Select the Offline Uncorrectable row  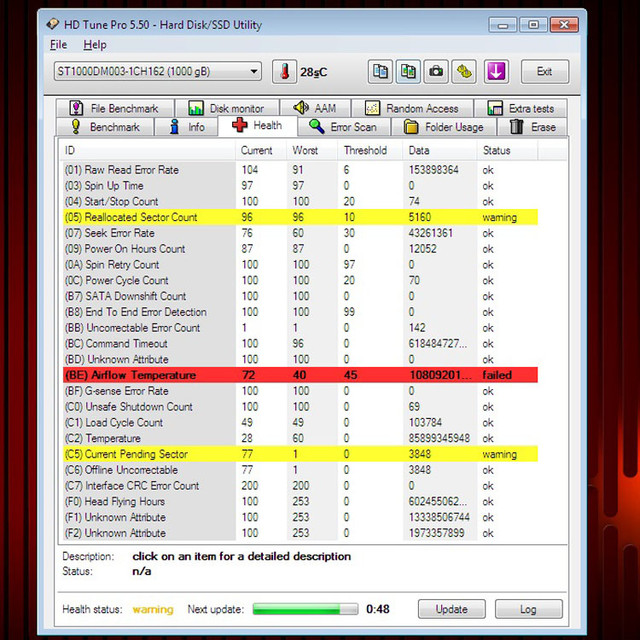tap(300, 470)
